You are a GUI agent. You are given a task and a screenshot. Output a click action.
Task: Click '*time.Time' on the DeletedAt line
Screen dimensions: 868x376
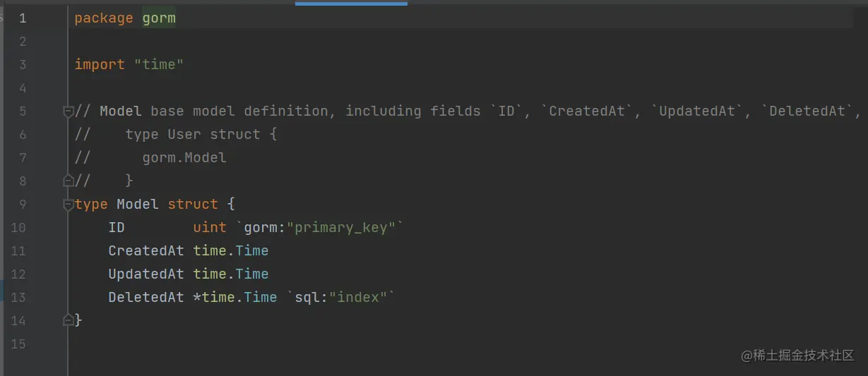pos(235,297)
